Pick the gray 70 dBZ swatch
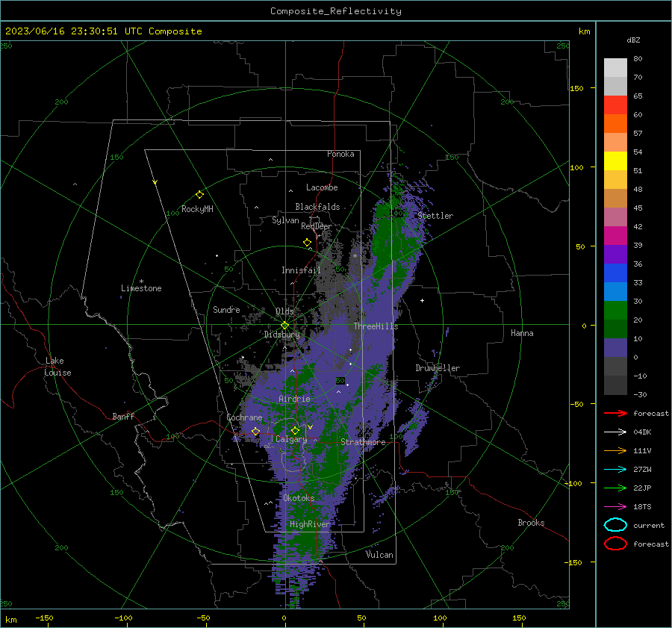This screenshot has height=628, width=672. [615, 86]
